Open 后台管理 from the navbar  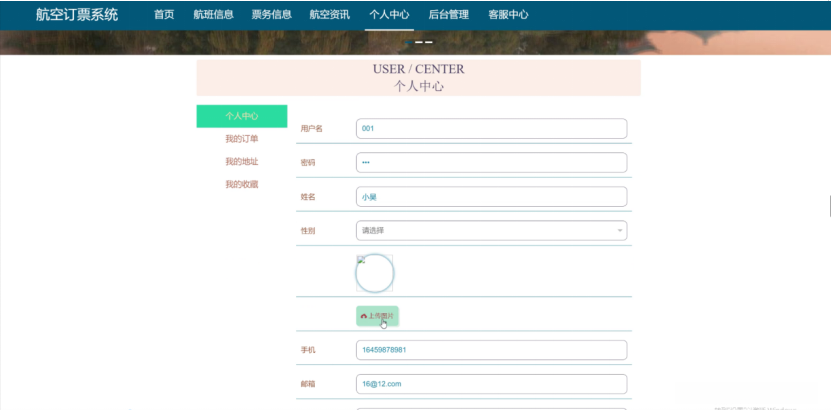[448, 15]
